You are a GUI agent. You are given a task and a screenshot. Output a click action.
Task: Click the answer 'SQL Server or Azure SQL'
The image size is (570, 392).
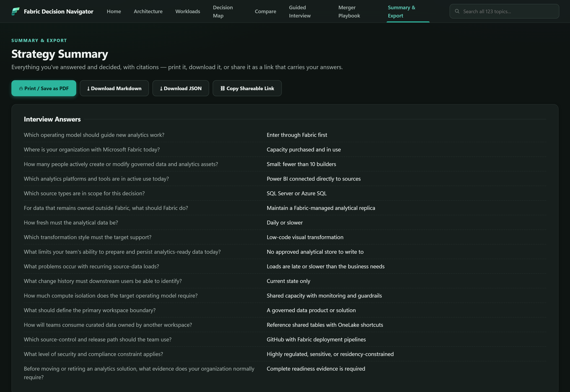tap(297, 193)
